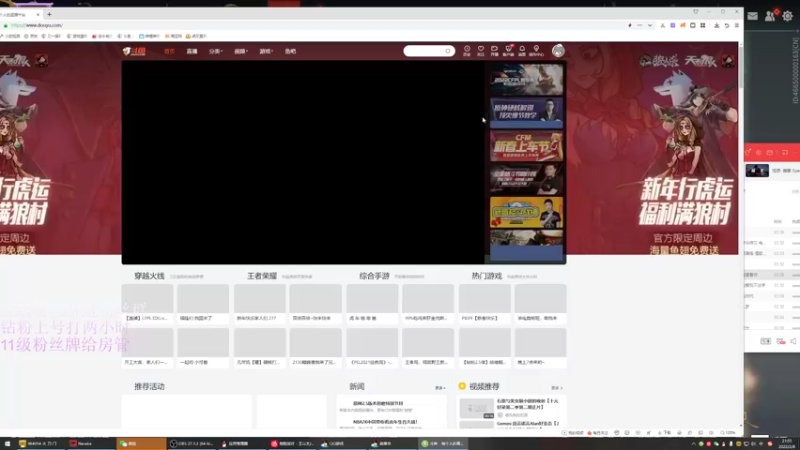Open the 鱼吧 forum tab

[290, 52]
